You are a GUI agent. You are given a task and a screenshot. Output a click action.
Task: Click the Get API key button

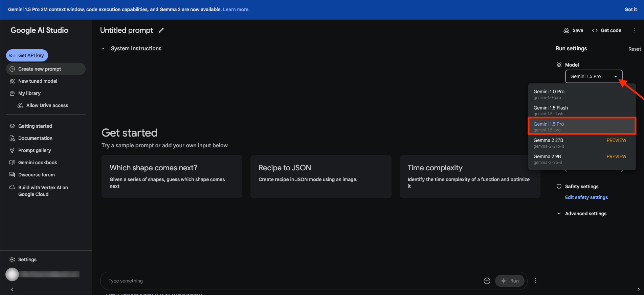(27, 55)
